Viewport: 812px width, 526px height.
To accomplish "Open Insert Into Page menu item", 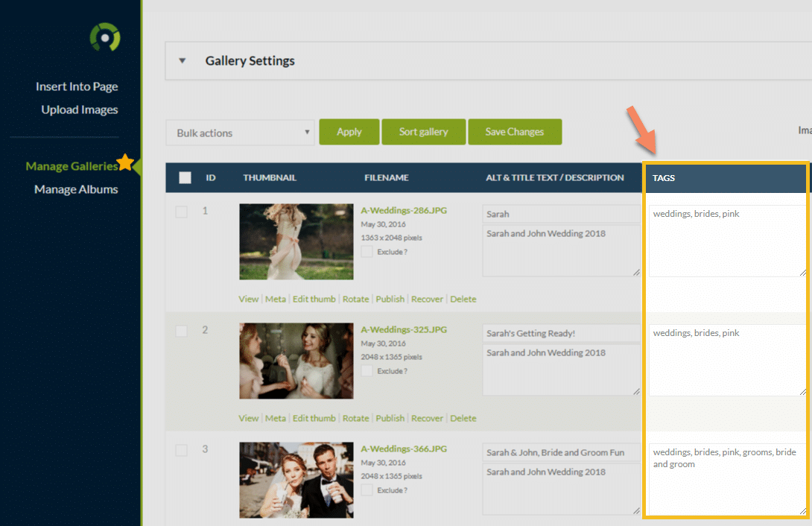I will pyautogui.click(x=77, y=86).
